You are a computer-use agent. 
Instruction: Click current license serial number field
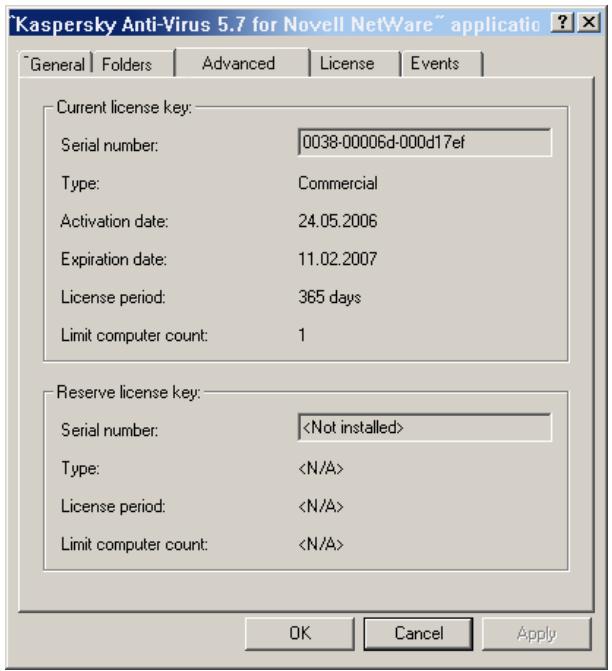(x=425, y=142)
